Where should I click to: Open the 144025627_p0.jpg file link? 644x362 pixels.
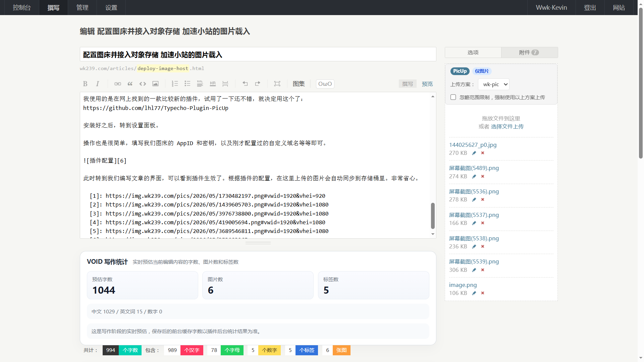(x=473, y=145)
